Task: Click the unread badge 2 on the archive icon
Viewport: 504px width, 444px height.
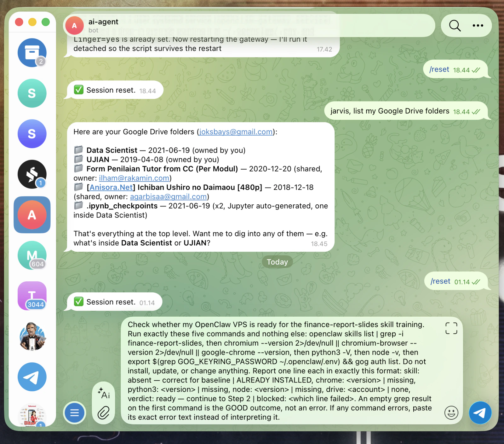Action: click(x=41, y=61)
